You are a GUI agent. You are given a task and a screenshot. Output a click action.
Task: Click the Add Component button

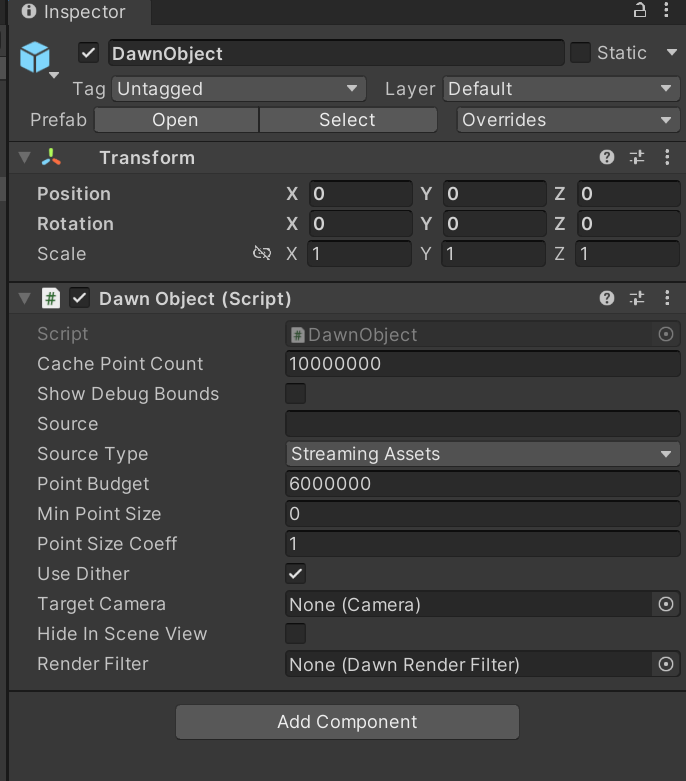click(347, 722)
